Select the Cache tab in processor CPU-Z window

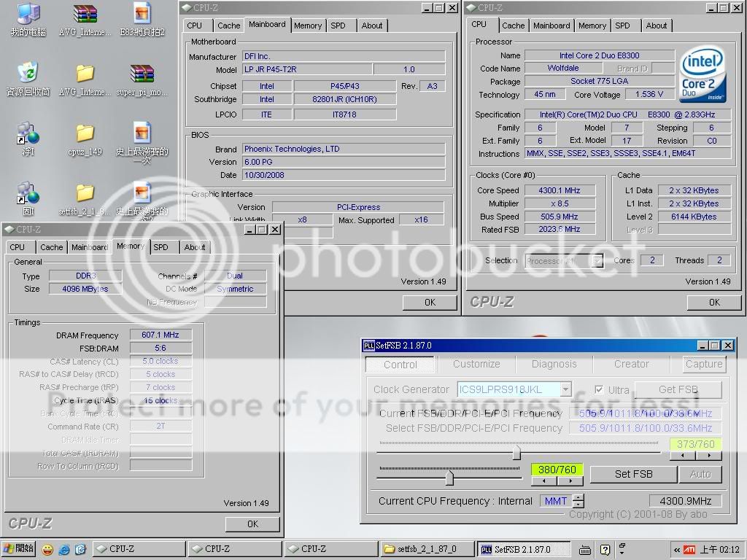[513, 26]
